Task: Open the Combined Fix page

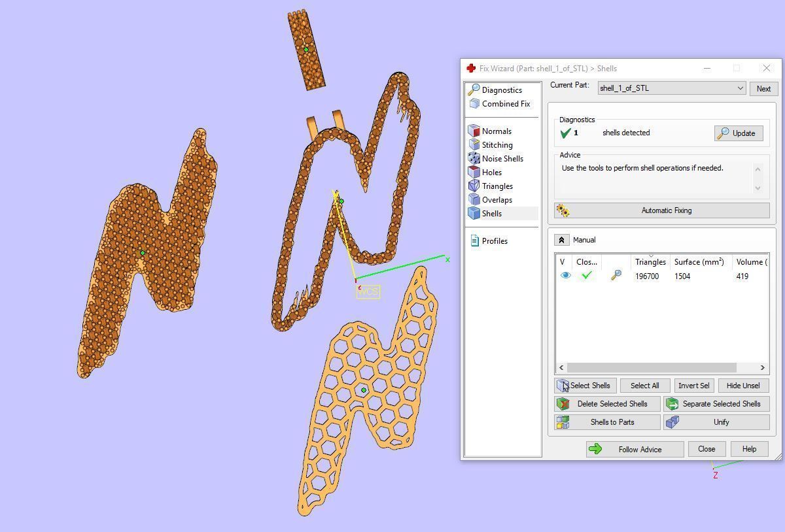Action: click(x=506, y=104)
